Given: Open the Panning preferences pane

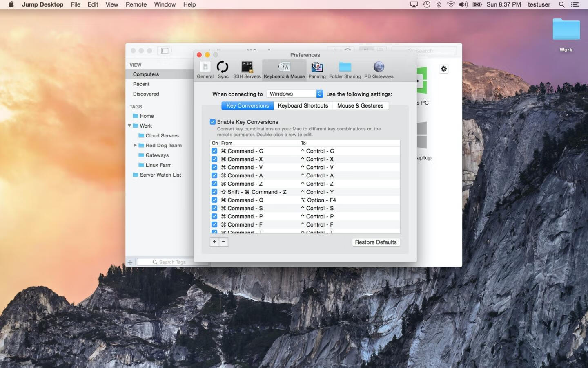Looking at the screenshot, I should pyautogui.click(x=317, y=70).
